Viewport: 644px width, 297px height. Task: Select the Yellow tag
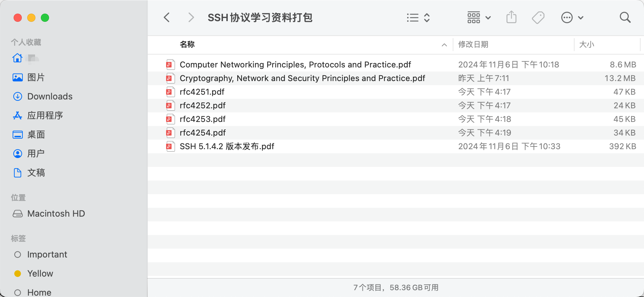click(x=40, y=273)
